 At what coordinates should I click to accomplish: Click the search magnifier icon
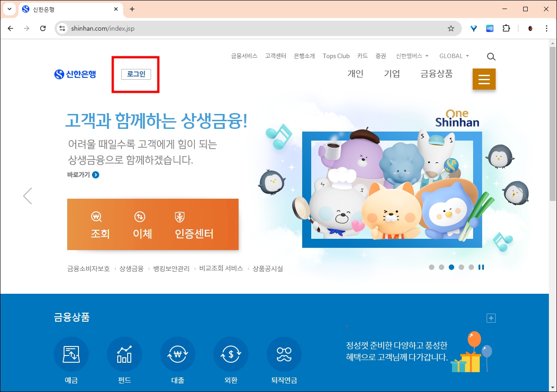coord(491,56)
